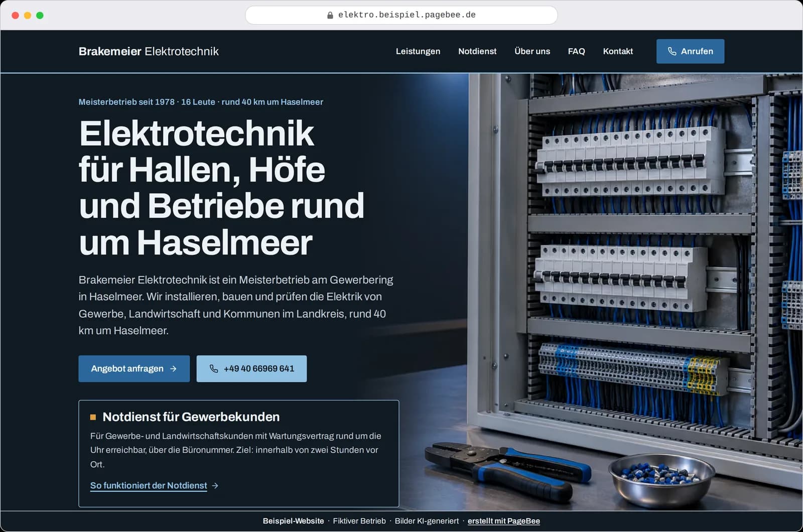Image resolution: width=803 pixels, height=532 pixels.
Task: Click the Für Gewerbe- und Landwirtschaftskunden paragraph
Action: [236, 450]
